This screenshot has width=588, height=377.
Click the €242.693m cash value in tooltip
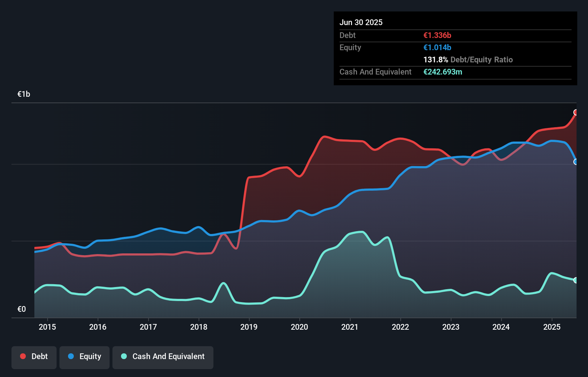[443, 72]
